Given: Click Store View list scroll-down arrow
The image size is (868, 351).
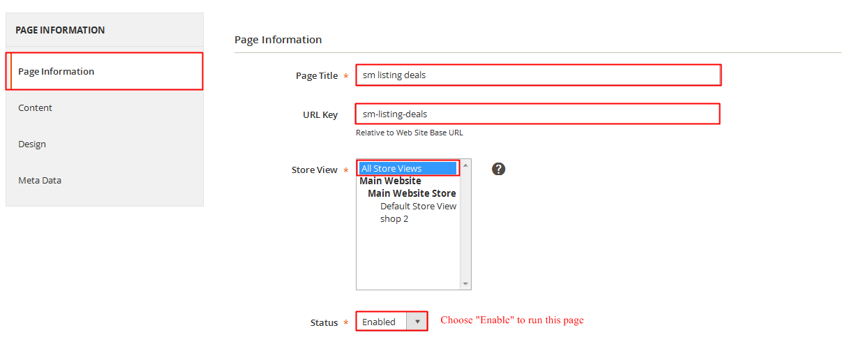Looking at the screenshot, I should click(x=465, y=284).
